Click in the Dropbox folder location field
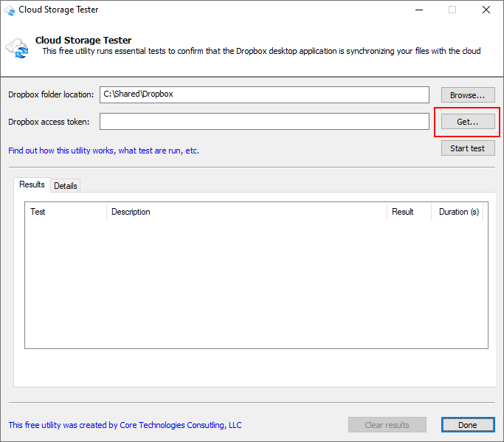This screenshot has width=504, height=442. 264,94
